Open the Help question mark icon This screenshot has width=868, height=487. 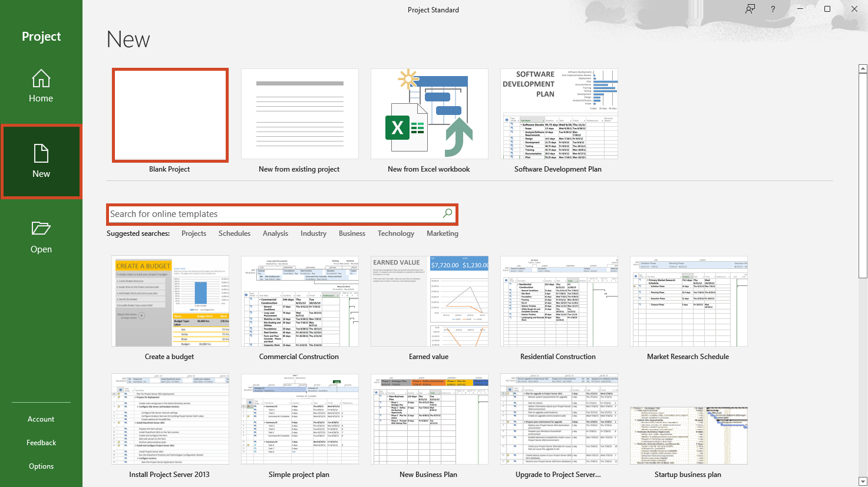tap(773, 9)
